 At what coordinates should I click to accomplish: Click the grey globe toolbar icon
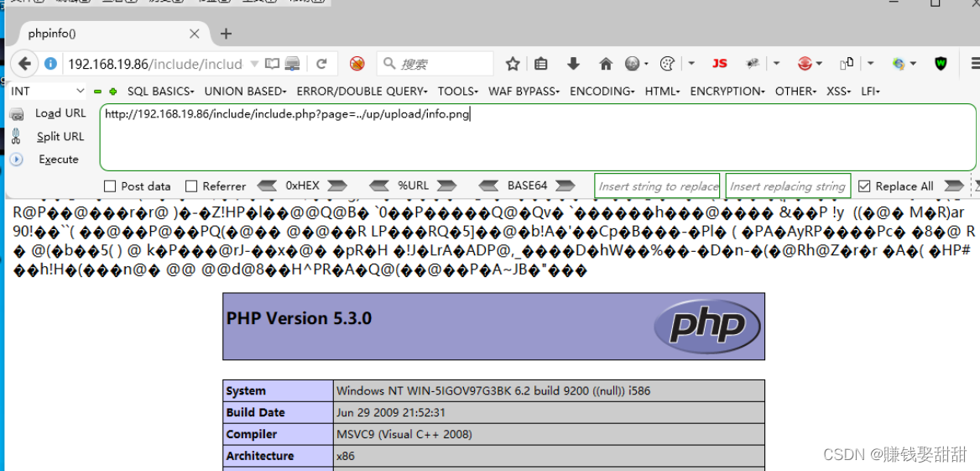click(x=633, y=63)
